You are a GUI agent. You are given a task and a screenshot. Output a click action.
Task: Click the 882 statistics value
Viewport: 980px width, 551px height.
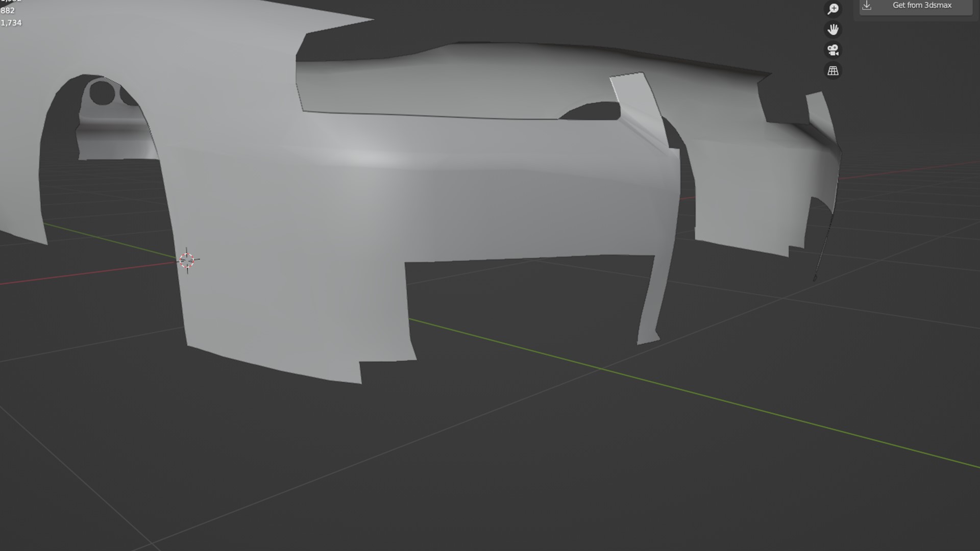[x=8, y=11]
